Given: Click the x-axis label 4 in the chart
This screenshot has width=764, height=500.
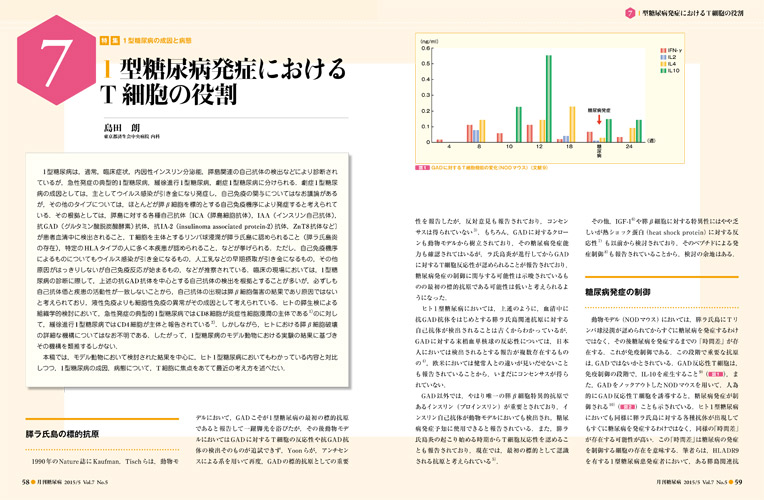Looking at the screenshot, I should point(449,146).
